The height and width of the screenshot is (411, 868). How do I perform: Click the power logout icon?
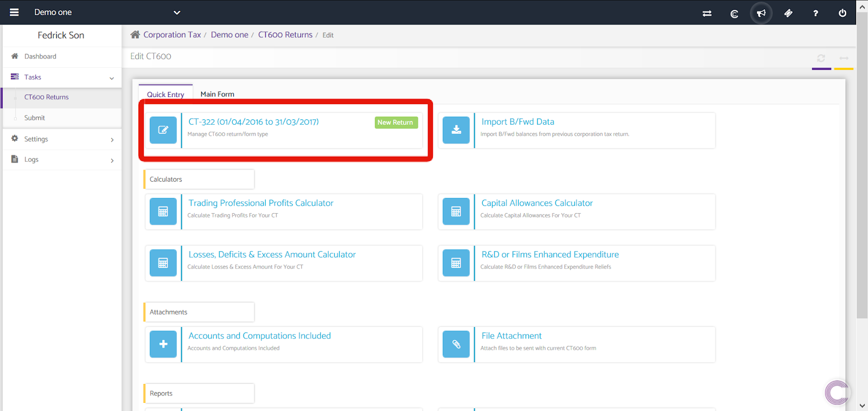pos(843,13)
